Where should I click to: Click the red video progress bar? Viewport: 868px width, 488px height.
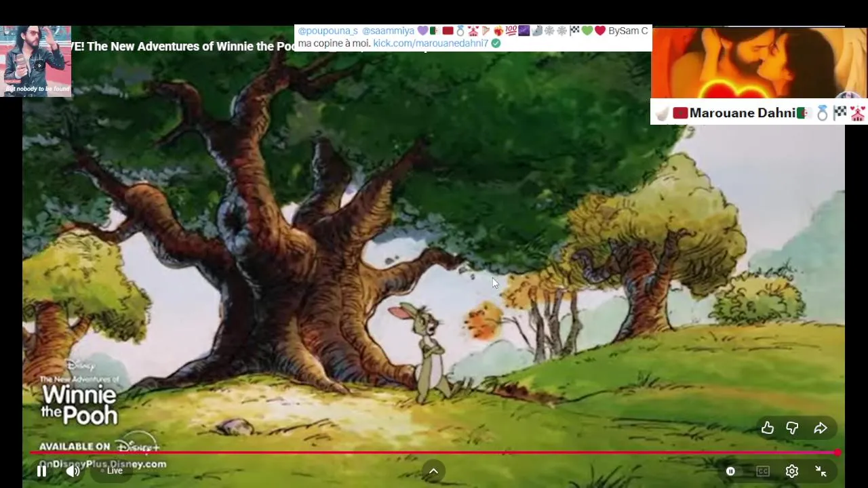(x=434, y=452)
